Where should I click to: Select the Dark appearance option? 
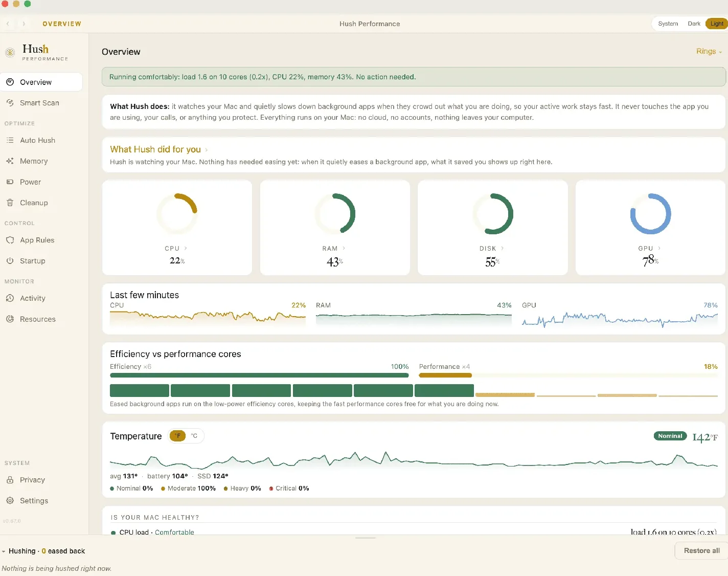pos(694,24)
